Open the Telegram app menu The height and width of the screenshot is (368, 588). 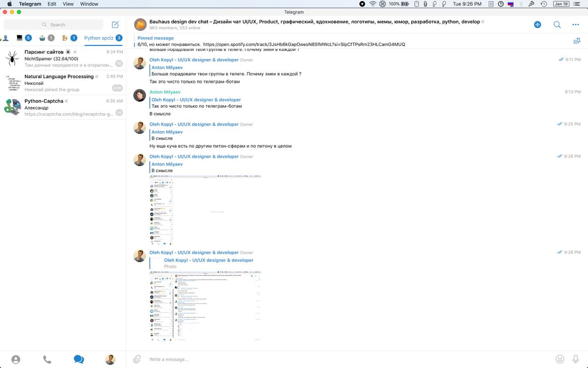pos(30,4)
